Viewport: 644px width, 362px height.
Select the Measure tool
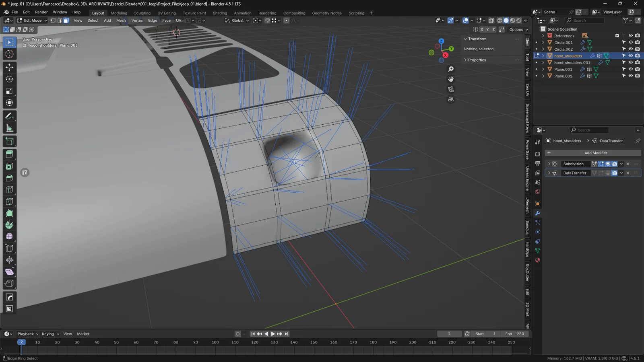(x=9, y=128)
